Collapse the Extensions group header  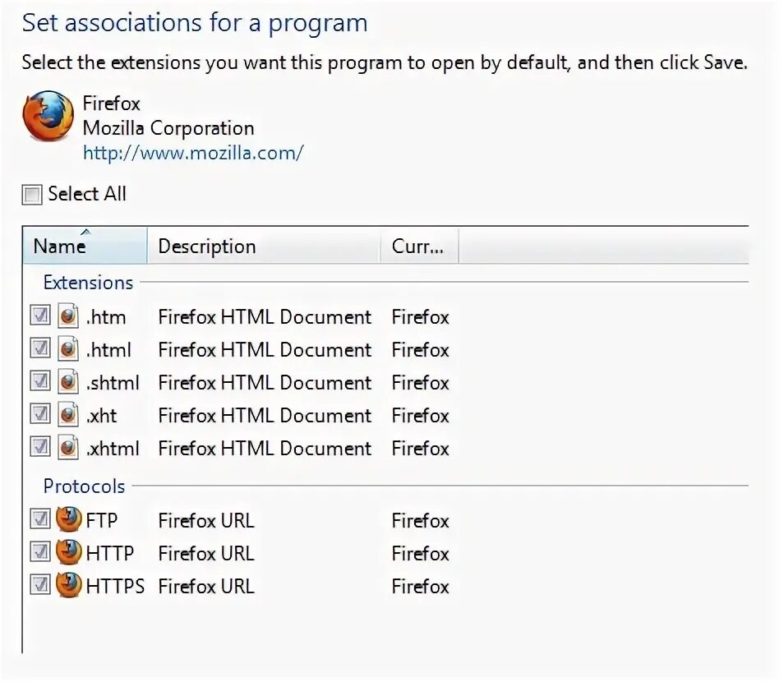point(88,283)
